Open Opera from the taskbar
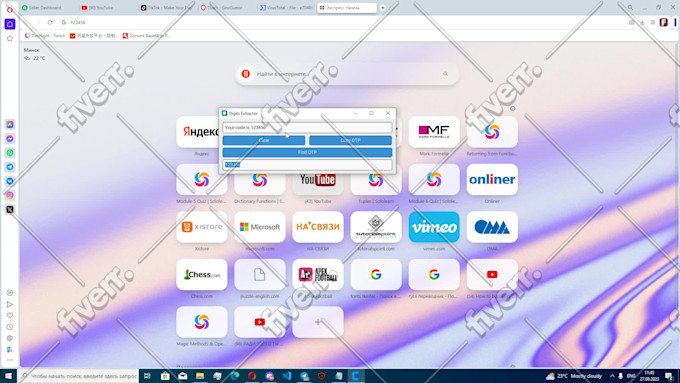 [252, 376]
